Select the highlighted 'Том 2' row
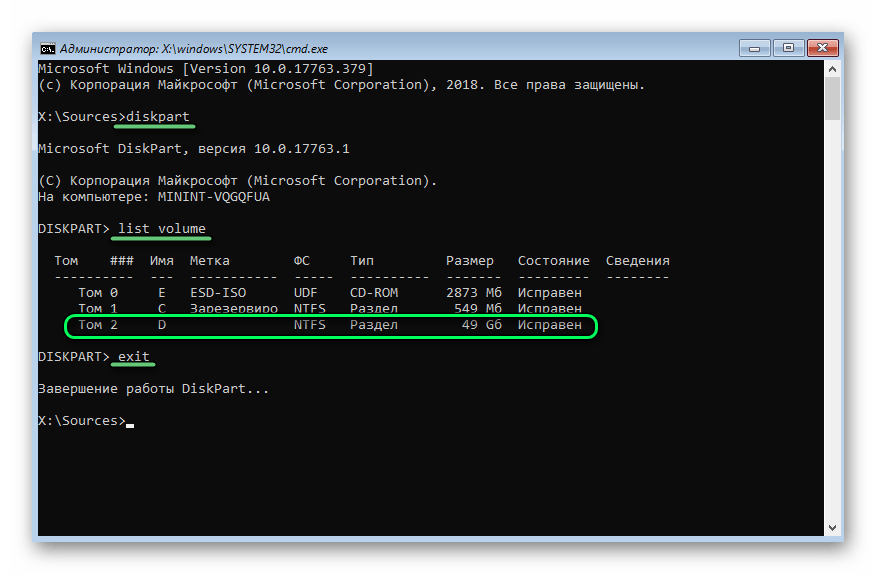876x574 pixels. tap(330, 326)
